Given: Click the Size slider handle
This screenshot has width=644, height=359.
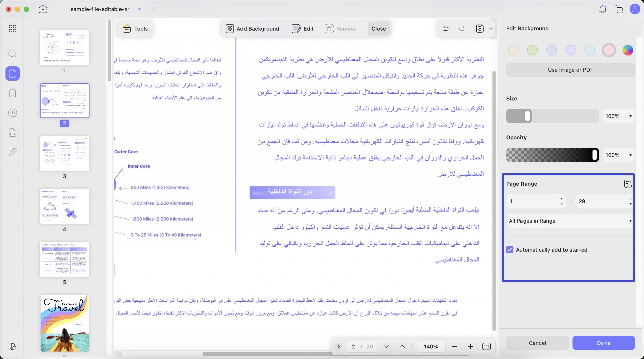Looking at the screenshot, I should pyautogui.click(x=528, y=116).
